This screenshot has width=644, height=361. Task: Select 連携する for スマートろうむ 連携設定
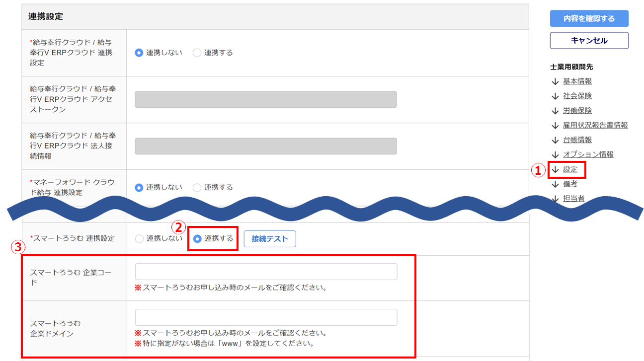197,239
